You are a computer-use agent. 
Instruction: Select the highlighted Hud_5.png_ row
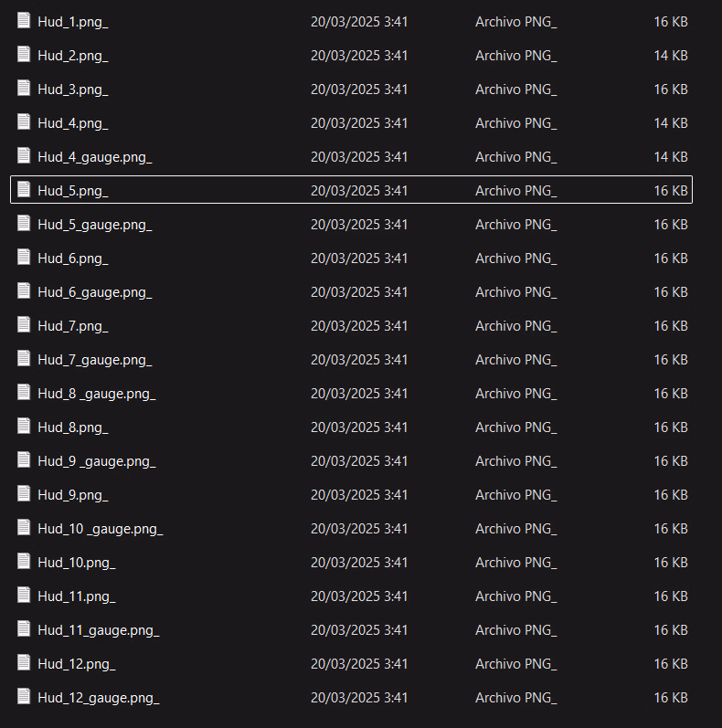point(351,189)
